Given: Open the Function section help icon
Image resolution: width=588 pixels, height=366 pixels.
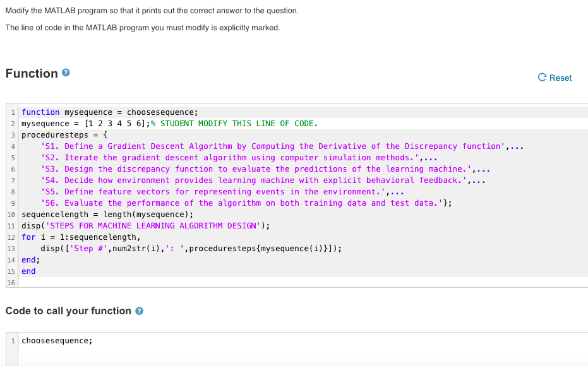Looking at the screenshot, I should (x=66, y=73).
